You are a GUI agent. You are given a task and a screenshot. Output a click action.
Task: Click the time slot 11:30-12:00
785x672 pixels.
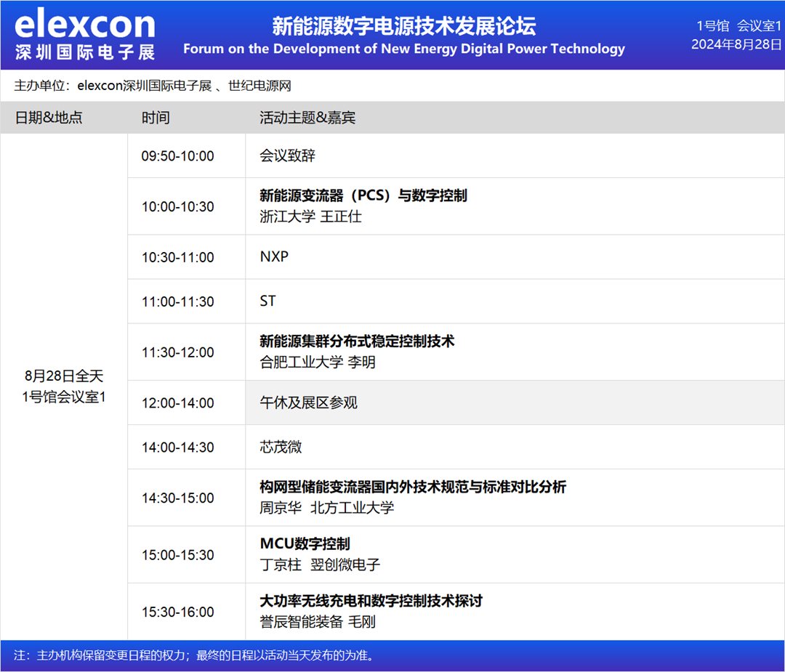(178, 352)
